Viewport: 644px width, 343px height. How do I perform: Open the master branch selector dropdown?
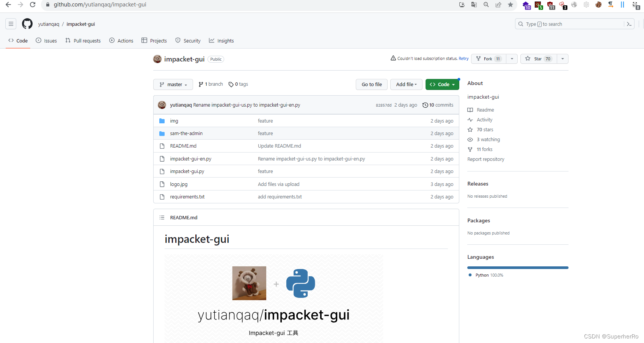[173, 84]
